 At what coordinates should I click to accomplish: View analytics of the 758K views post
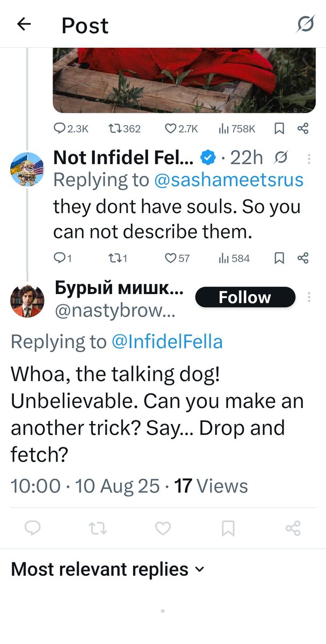[x=236, y=128]
